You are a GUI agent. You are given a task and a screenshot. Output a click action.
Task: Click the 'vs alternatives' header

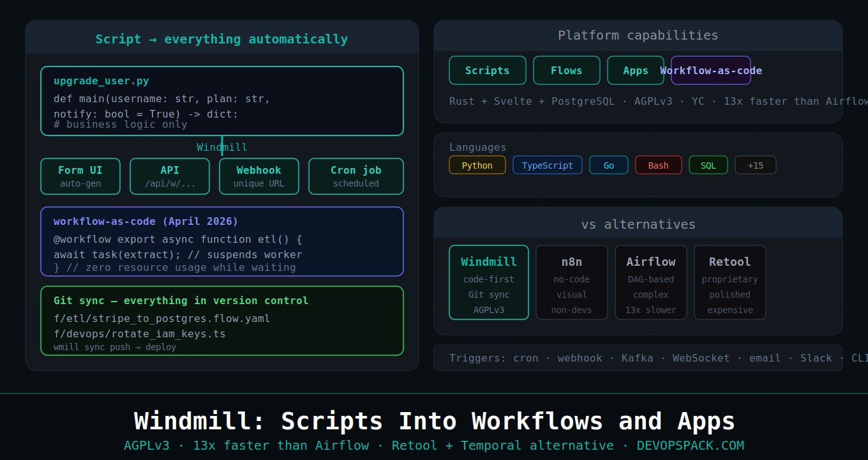click(x=638, y=224)
